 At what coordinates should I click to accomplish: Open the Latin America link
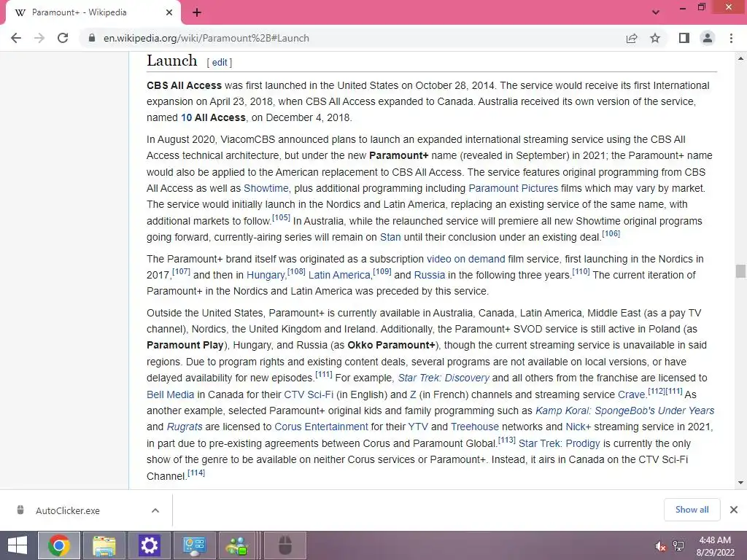click(x=339, y=275)
